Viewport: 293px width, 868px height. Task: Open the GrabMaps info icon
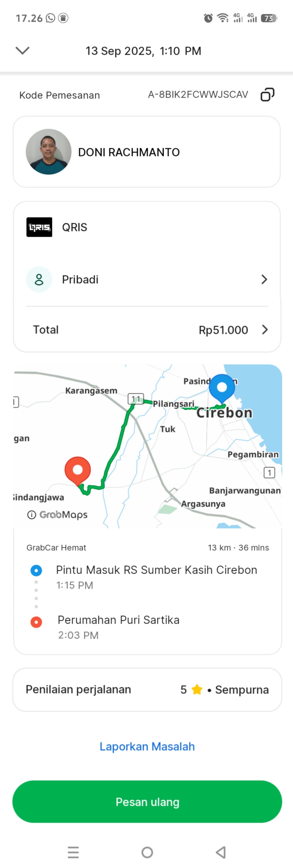[x=31, y=515]
